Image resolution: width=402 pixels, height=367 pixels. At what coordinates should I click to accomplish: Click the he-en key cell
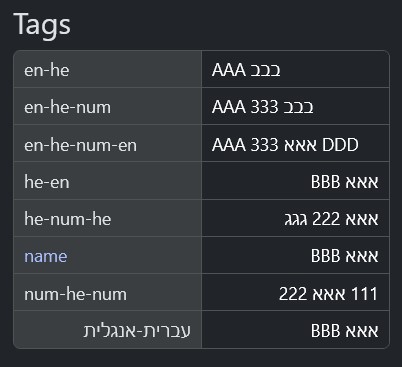[108, 181]
